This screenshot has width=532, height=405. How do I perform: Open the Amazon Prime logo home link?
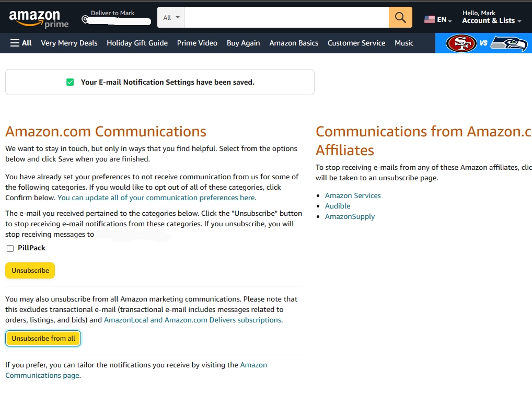click(x=39, y=19)
